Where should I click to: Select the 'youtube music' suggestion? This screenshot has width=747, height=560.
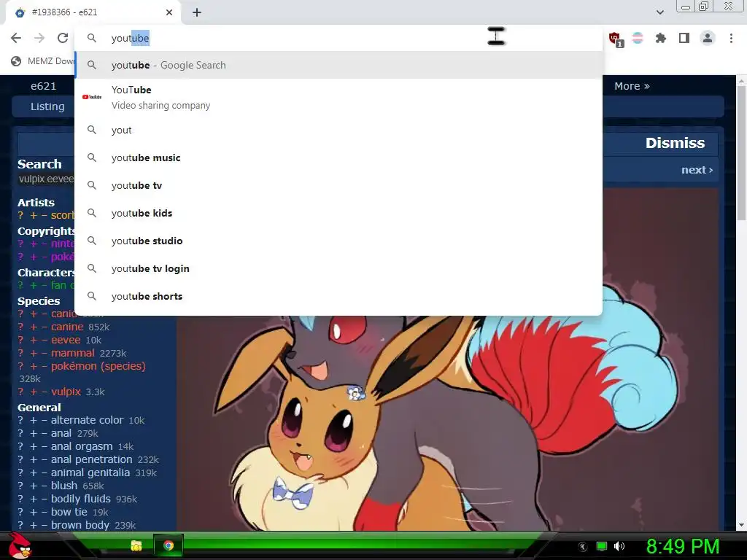coord(338,157)
